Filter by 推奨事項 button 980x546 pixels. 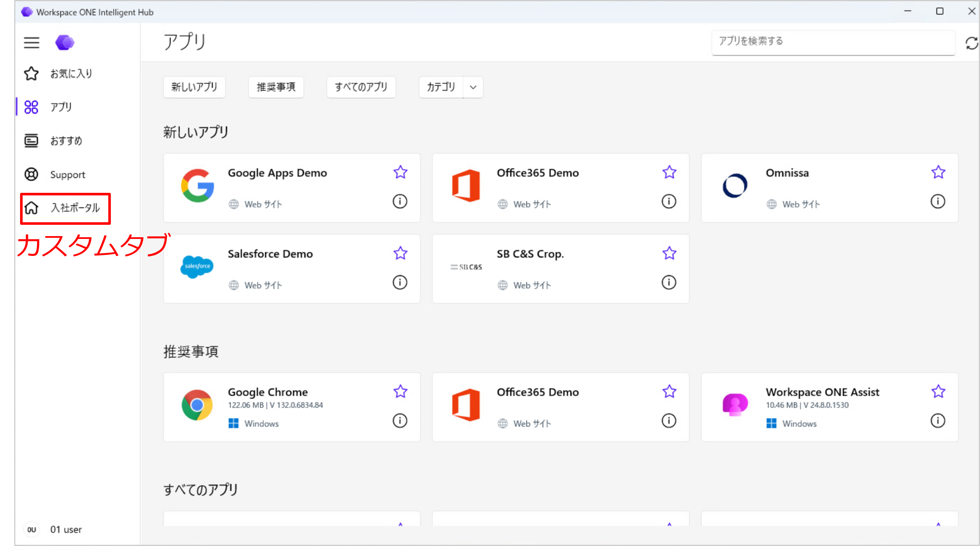[x=276, y=87]
